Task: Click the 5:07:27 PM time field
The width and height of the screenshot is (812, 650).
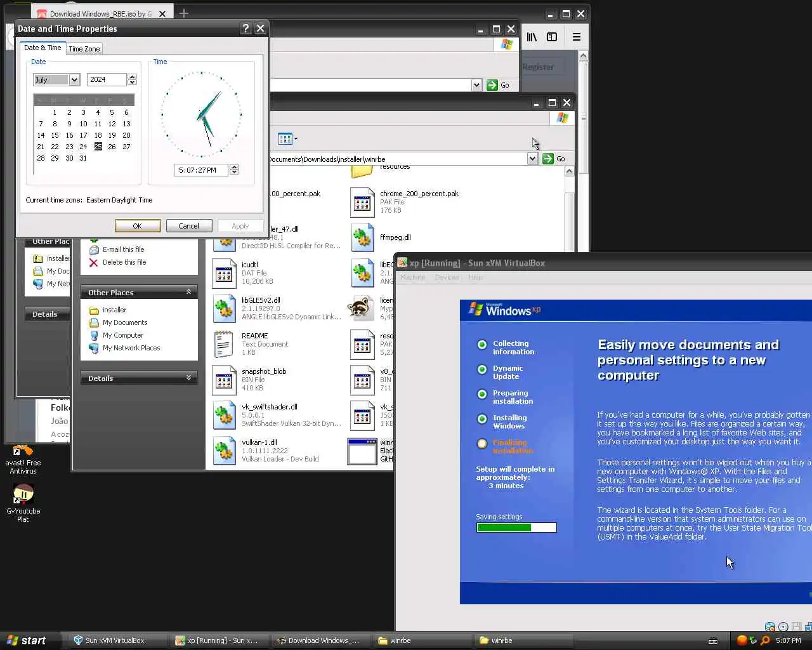Action: [200, 170]
